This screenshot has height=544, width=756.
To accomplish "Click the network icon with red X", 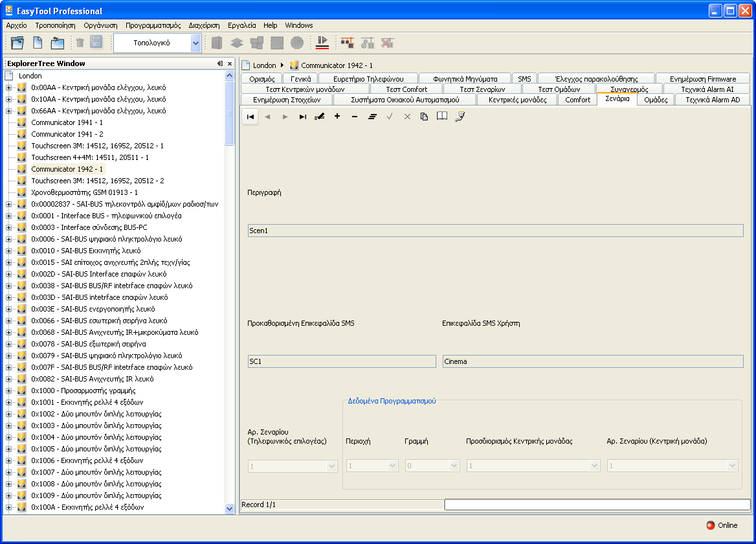I will [388, 43].
